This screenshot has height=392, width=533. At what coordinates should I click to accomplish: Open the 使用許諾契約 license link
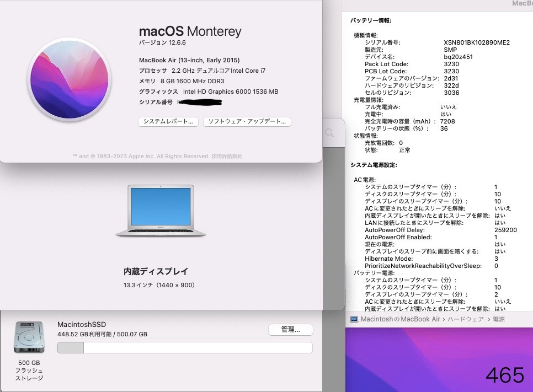click(227, 156)
